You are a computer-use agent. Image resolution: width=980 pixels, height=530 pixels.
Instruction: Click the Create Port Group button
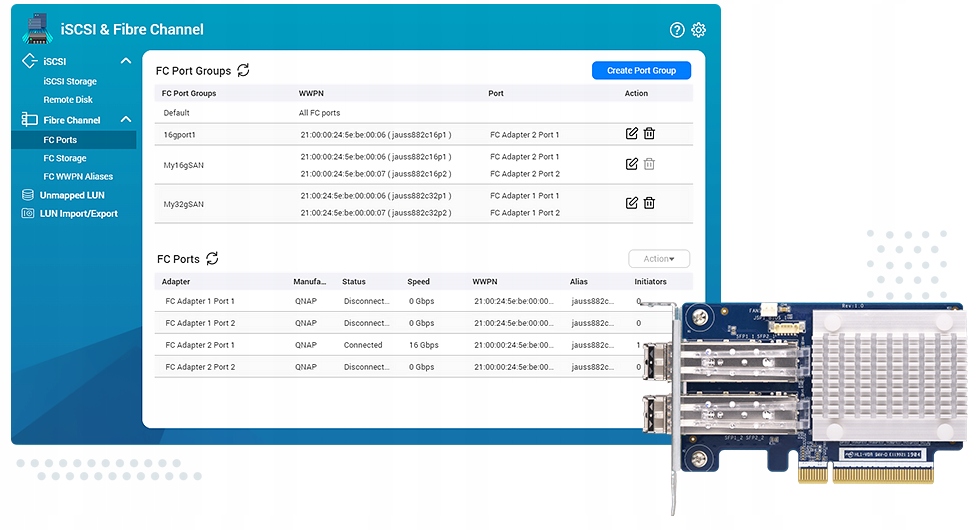pos(641,70)
